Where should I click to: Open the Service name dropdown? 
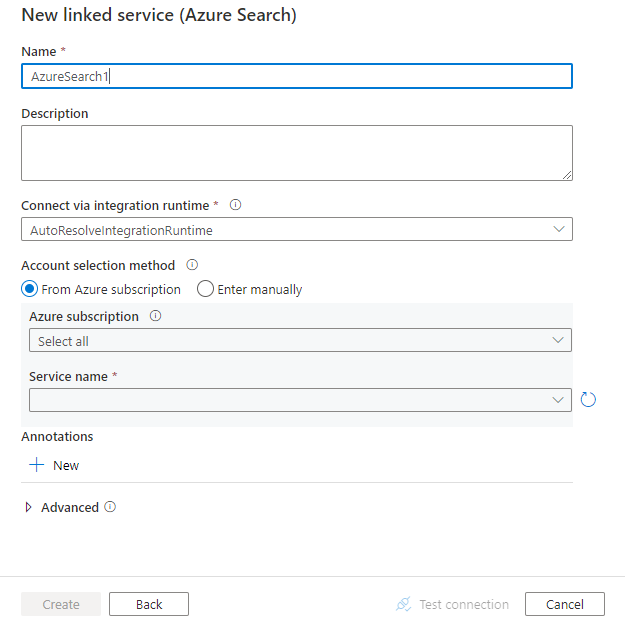(x=300, y=400)
